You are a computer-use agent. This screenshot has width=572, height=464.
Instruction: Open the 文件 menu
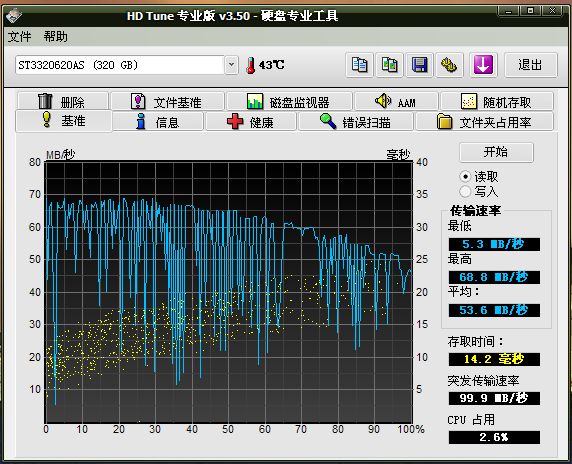19,36
